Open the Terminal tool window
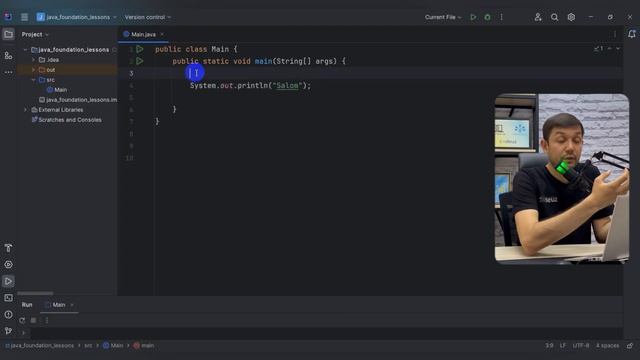640x360 pixels. 8,298
